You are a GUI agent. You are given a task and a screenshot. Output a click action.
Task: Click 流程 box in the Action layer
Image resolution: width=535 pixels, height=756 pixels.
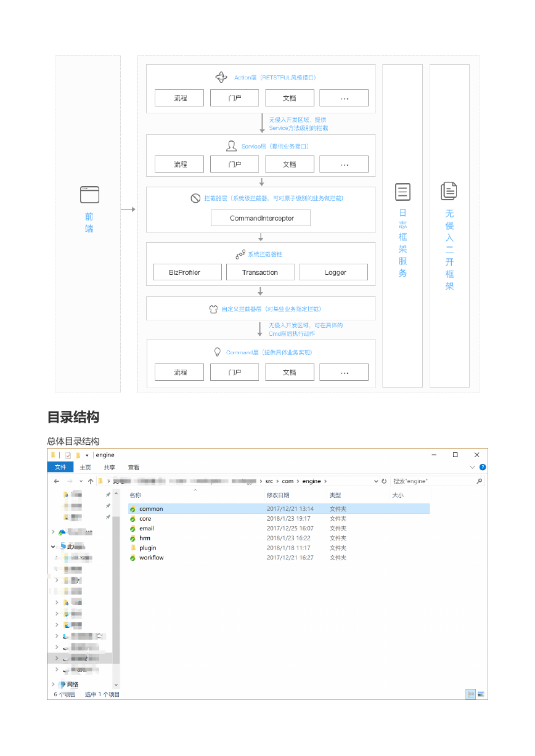click(180, 98)
